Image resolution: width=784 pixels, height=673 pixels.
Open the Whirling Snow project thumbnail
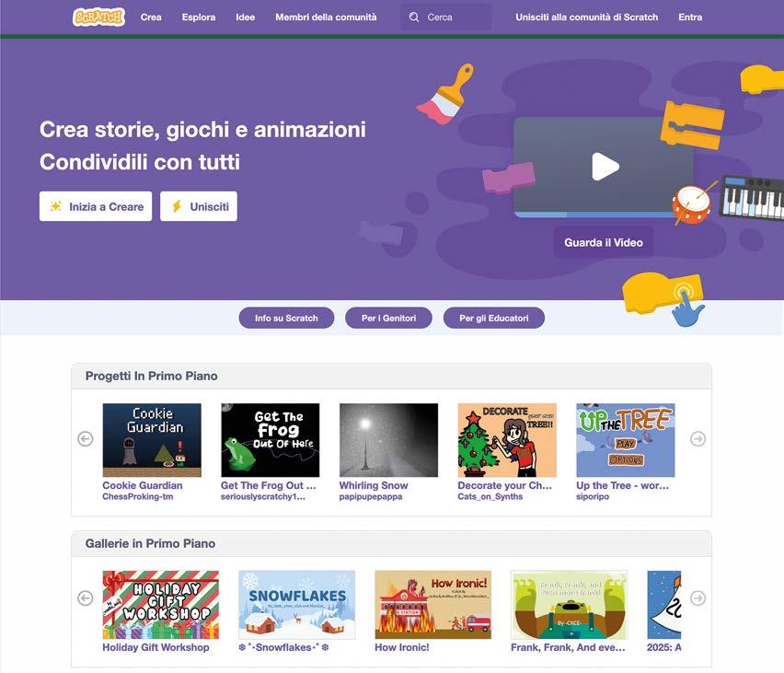(x=388, y=440)
